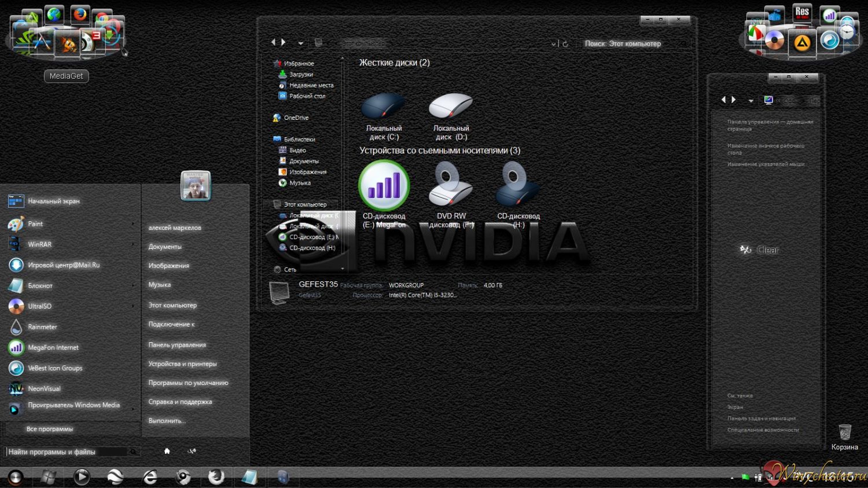Screen dimensions: 868x488
Task: Open the Explorer address bar history dropdown
Action: 553,44
